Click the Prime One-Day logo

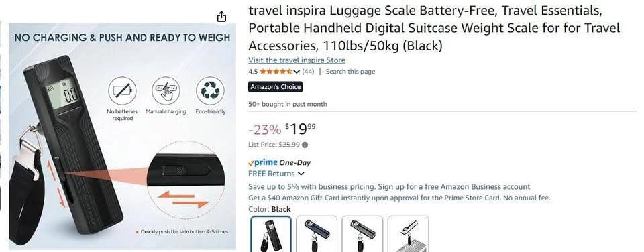coord(280,162)
